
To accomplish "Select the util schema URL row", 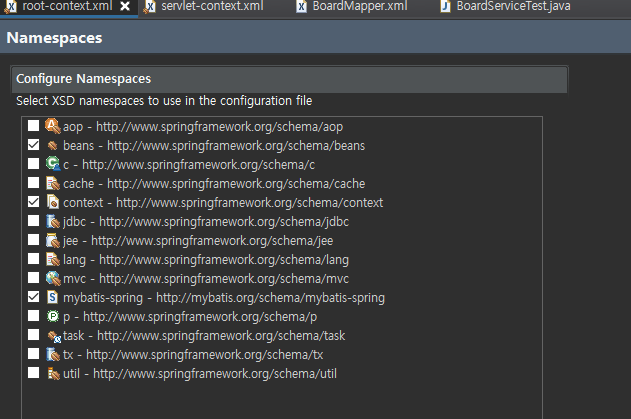I will [200, 374].
